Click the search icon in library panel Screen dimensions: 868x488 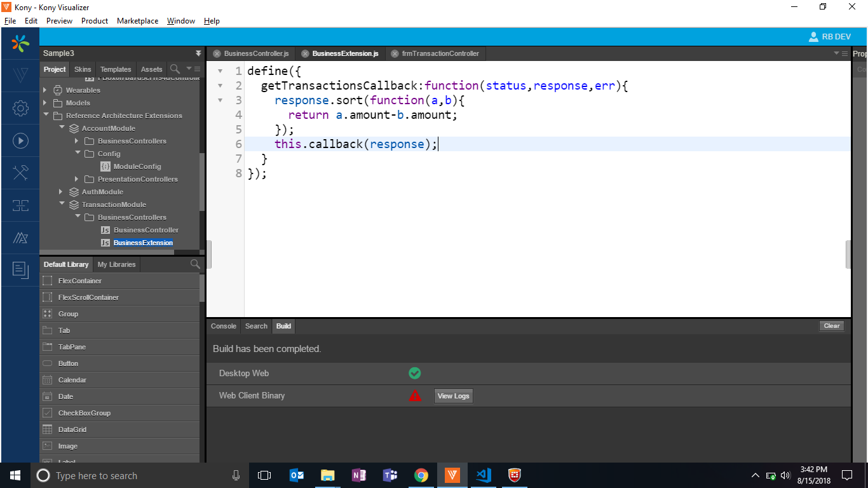(195, 264)
